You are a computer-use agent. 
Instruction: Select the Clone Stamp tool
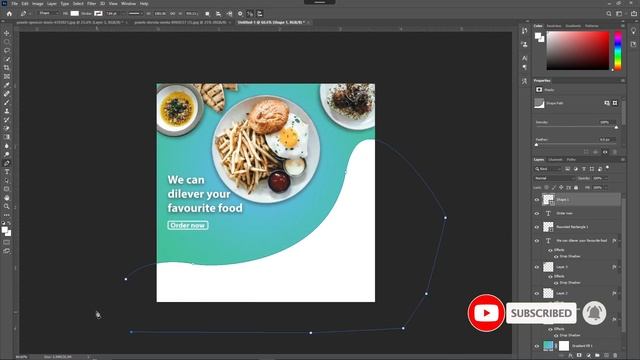7,111
